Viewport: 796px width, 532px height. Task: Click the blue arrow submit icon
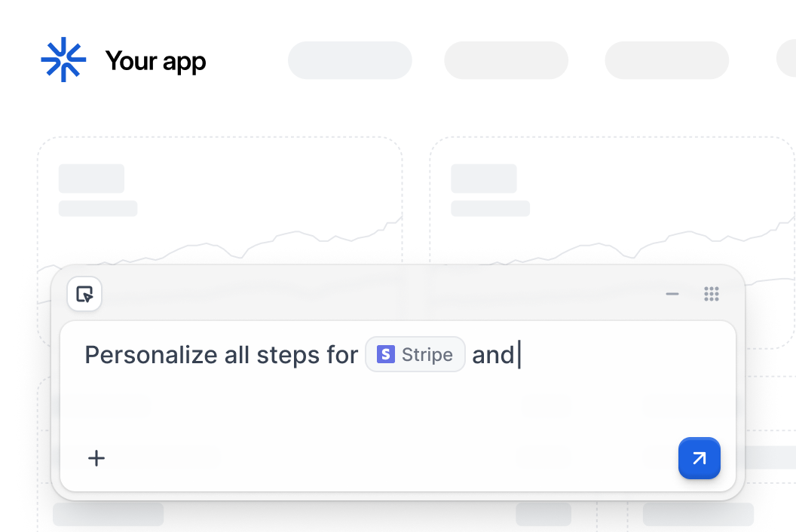pos(699,458)
